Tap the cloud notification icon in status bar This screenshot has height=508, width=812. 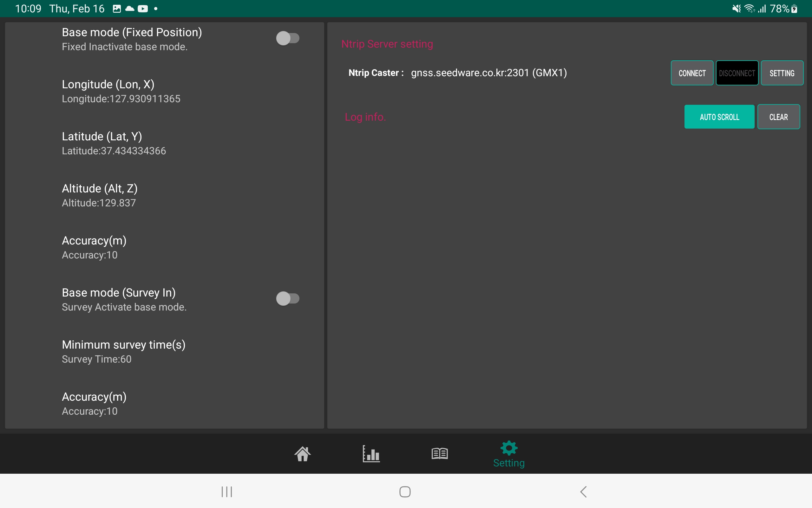pos(129,9)
